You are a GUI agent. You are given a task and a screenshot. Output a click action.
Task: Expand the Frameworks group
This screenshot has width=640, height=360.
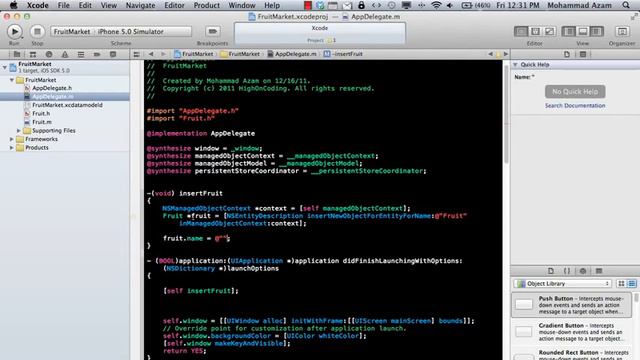click(12, 139)
